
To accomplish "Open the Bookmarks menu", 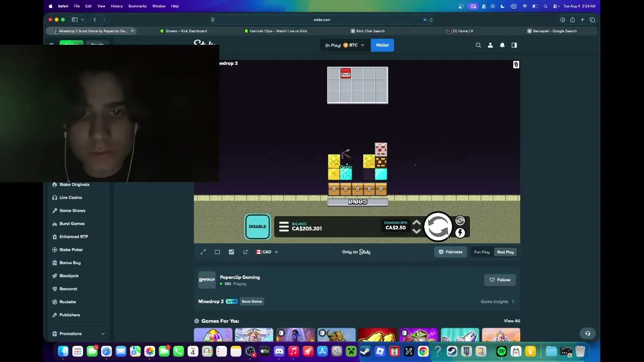I will tap(137, 6).
